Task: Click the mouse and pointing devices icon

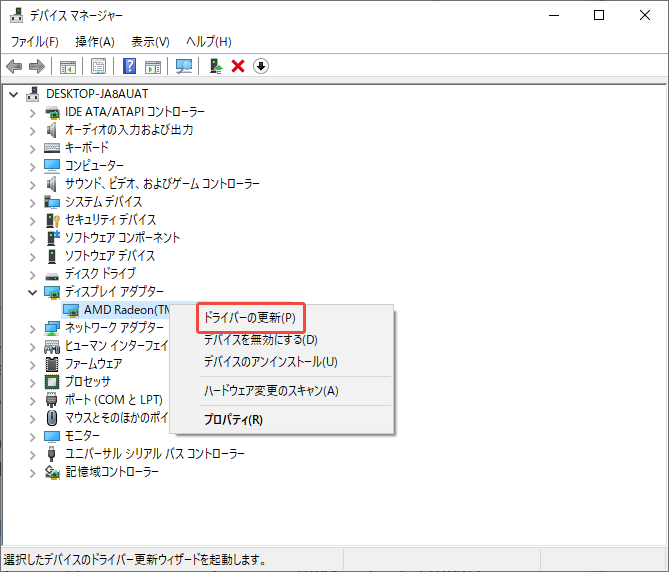Action: [x=52, y=418]
